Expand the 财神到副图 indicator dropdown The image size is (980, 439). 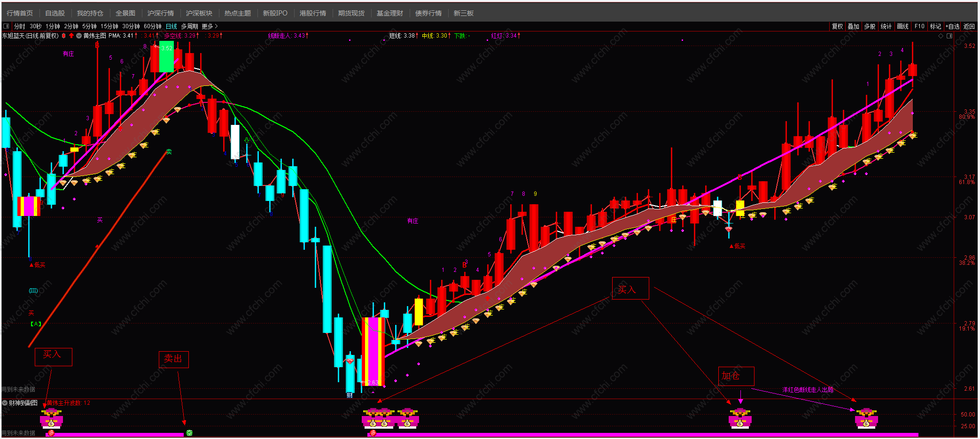click(5, 403)
